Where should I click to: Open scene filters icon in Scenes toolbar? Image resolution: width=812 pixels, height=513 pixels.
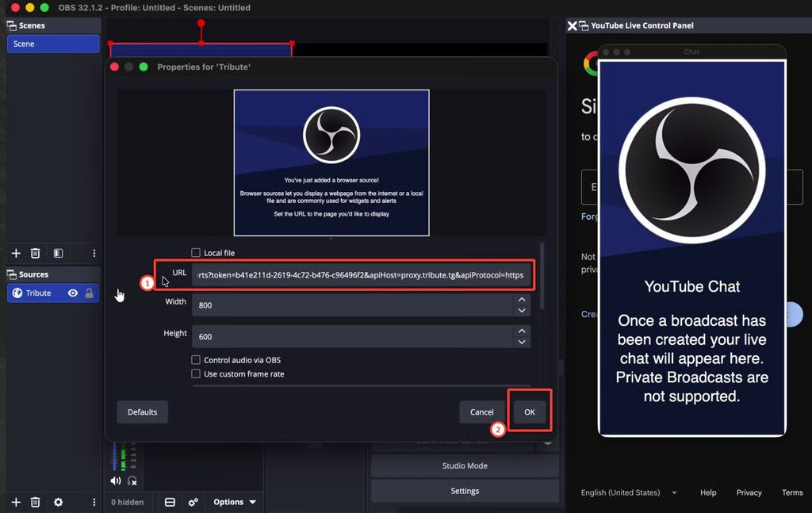pos(58,253)
